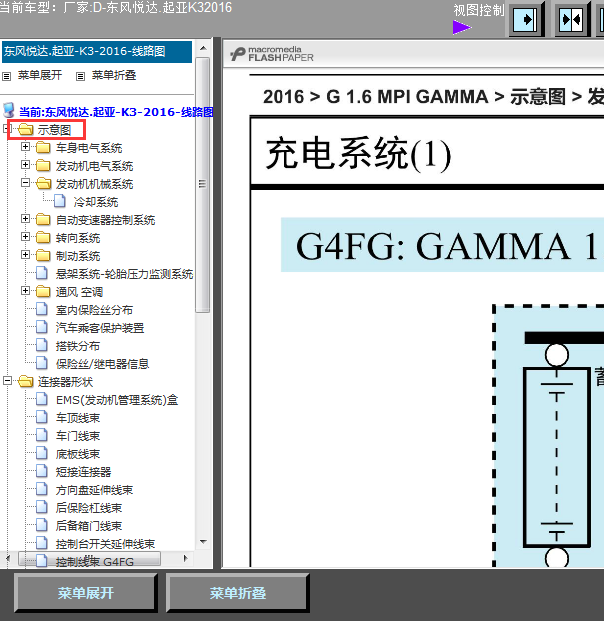This screenshot has height=622, width=604.
Task: Click the large 菜单折叠 button at bottom
Action: click(x=237, y=593)
